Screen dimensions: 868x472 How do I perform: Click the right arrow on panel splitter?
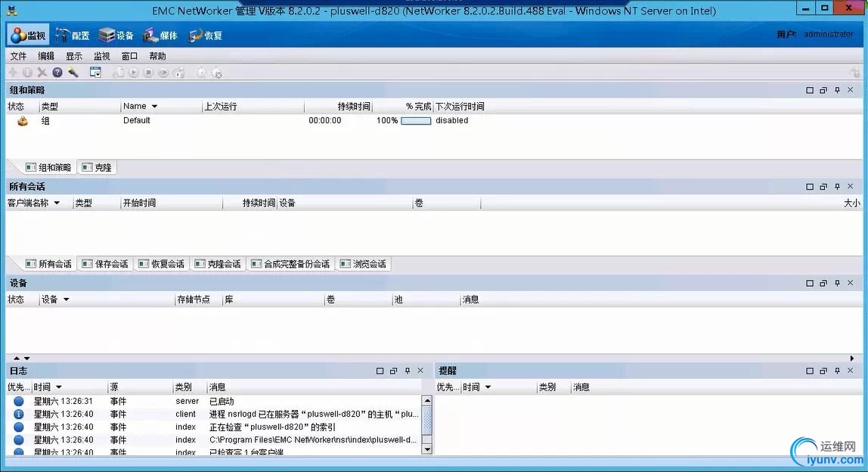(x=852, y=359)
